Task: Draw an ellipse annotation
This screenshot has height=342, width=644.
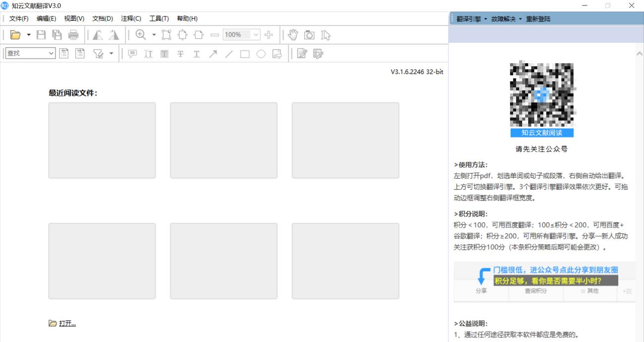Action: tap(261, 53)
